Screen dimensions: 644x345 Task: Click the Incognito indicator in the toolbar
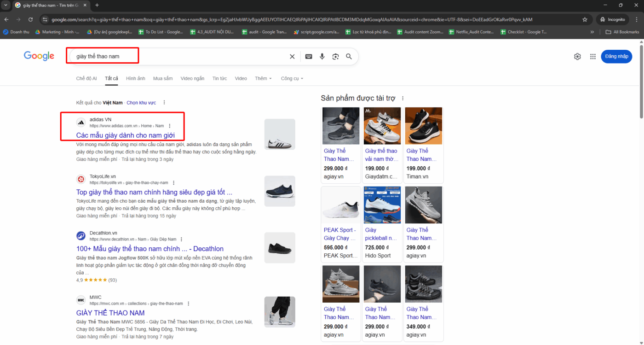(x=612, y=20)
